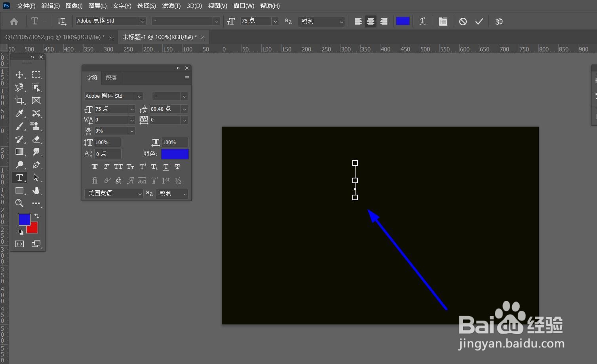Select the Crop tool
This screenshot has height=364, width=597.
click(19, 100)
